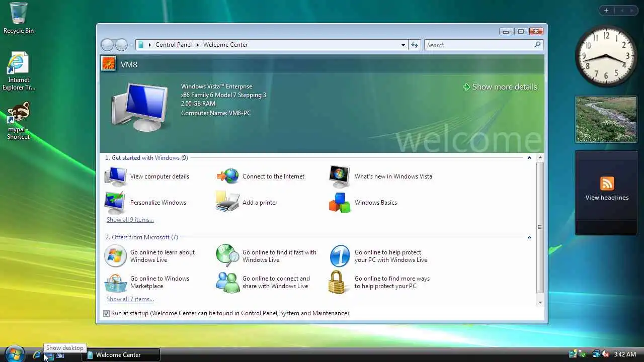This screenshot has width=644, height=362.
Task: Expand breadcrumb arrow before Control Panel
Action: click(150, 45)
